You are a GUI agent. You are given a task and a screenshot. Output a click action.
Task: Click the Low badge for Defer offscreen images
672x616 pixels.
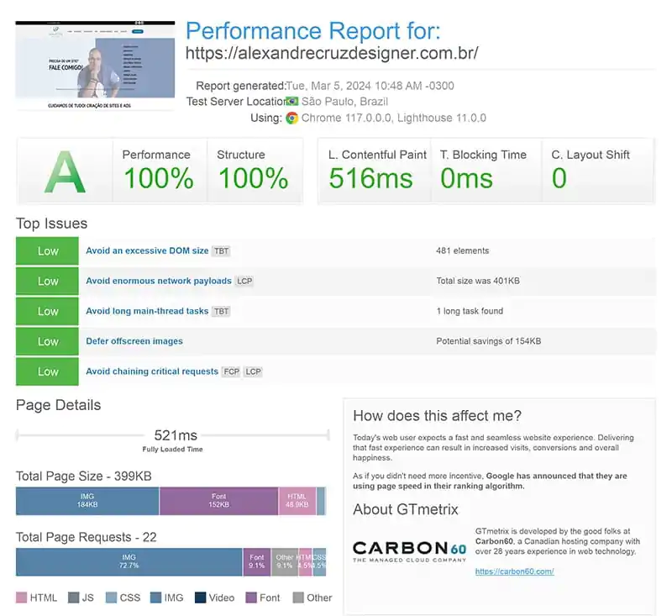point(48,342)
